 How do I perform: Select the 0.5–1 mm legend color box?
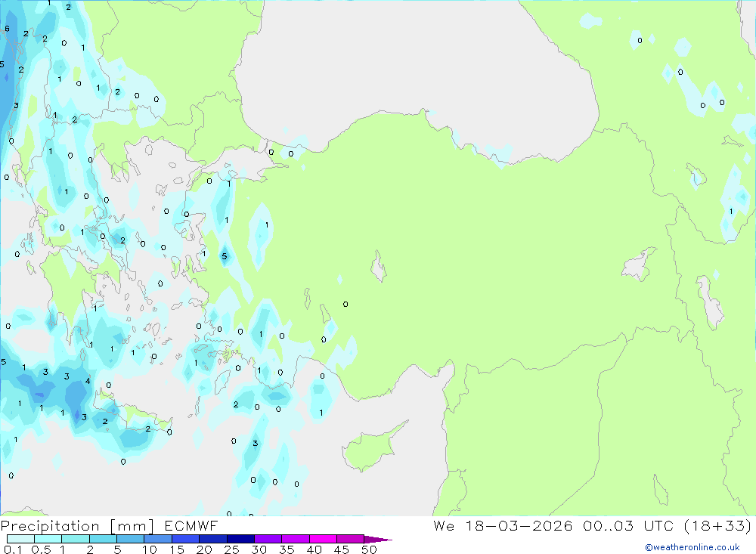pyautogui.click(x=48, y=539)
